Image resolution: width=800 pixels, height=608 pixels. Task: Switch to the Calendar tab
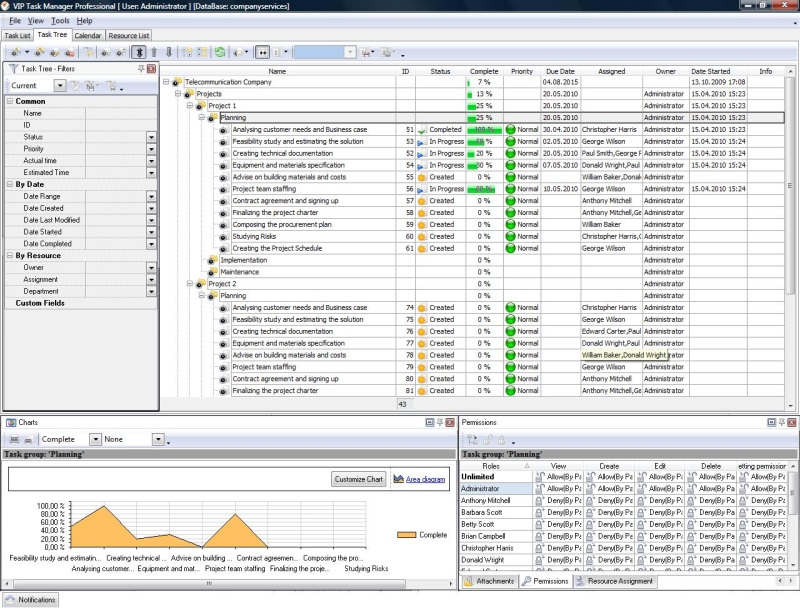88,35
